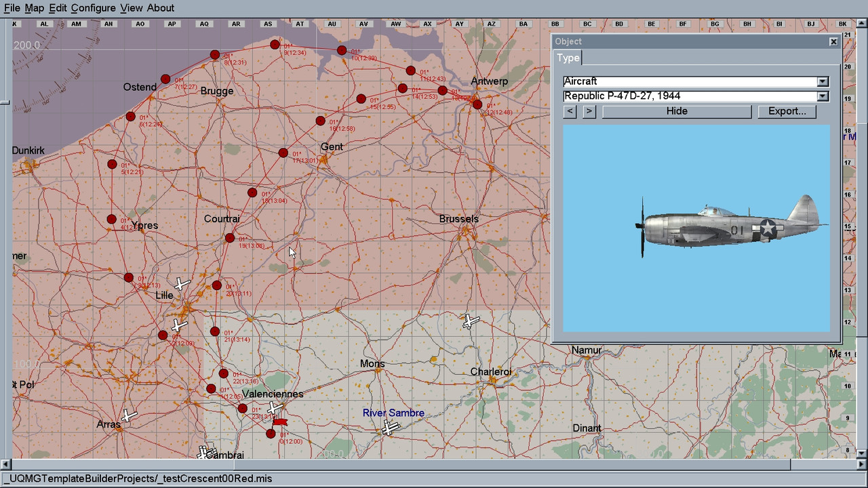Open the View menu
868x488 pixels.
coord(132,8)
